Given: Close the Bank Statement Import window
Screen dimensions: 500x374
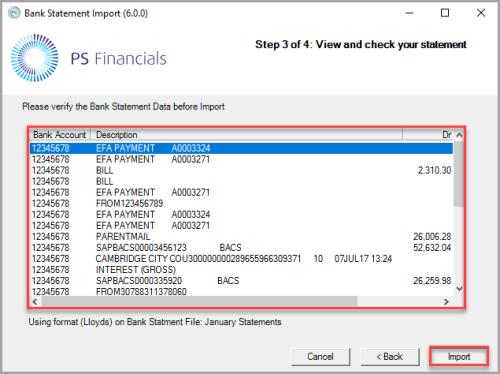Looking at the screenshot, I should pyautogui.click(x=481, y=13).
